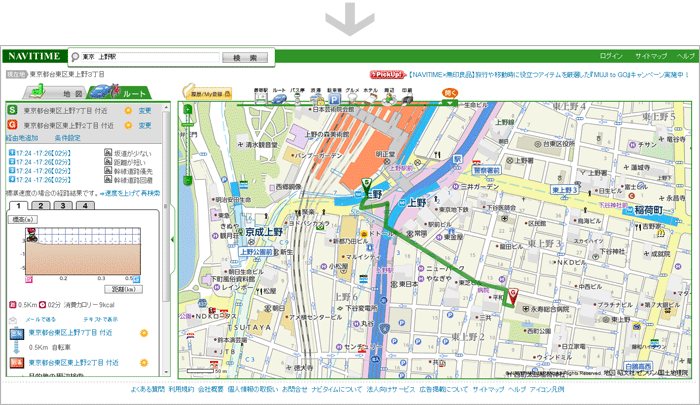Click weather sun icon for start location
Viewport: 700px width, 405px height.
tap(129, 110)
